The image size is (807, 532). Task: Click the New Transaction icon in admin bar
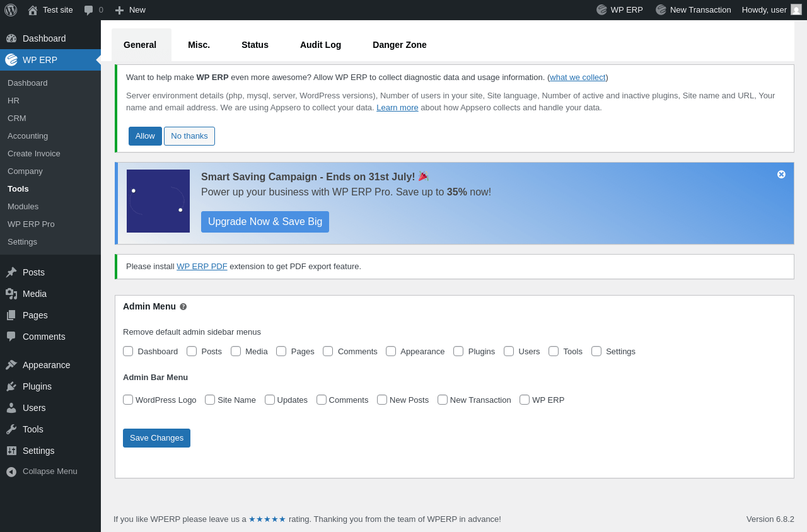coord(661,9)
